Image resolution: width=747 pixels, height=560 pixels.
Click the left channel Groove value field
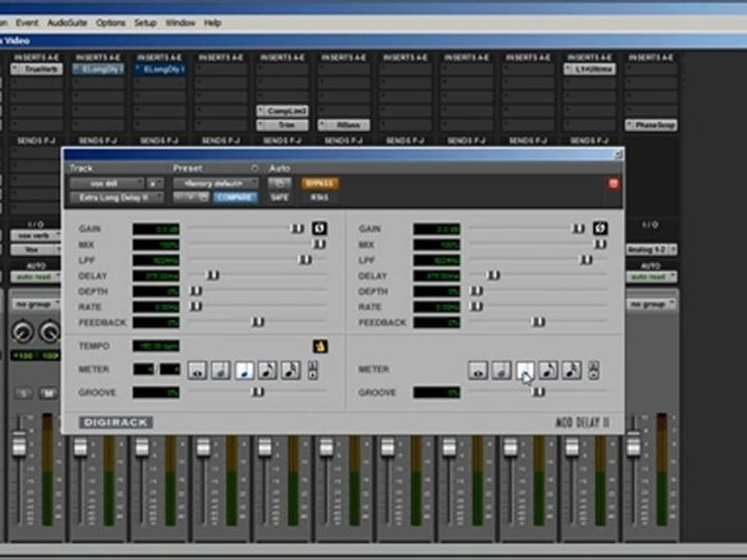pyautogui.click(x=156, y=393)
